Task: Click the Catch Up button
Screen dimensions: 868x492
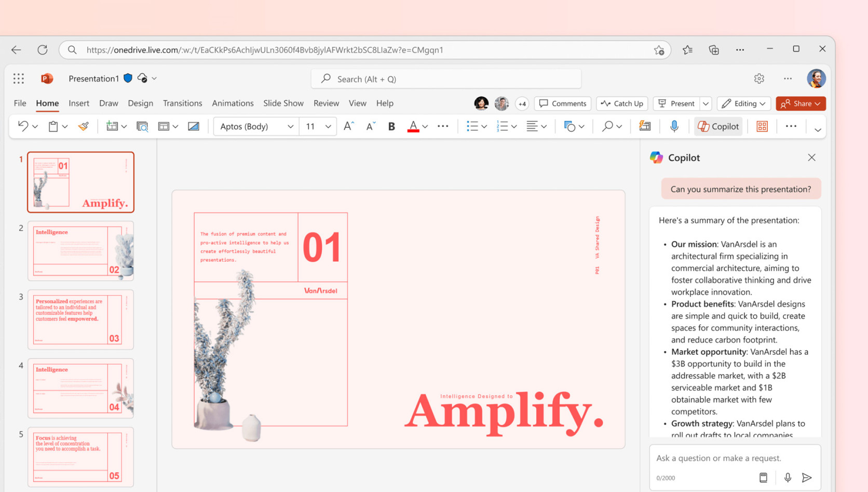Action: coord(621,103)
